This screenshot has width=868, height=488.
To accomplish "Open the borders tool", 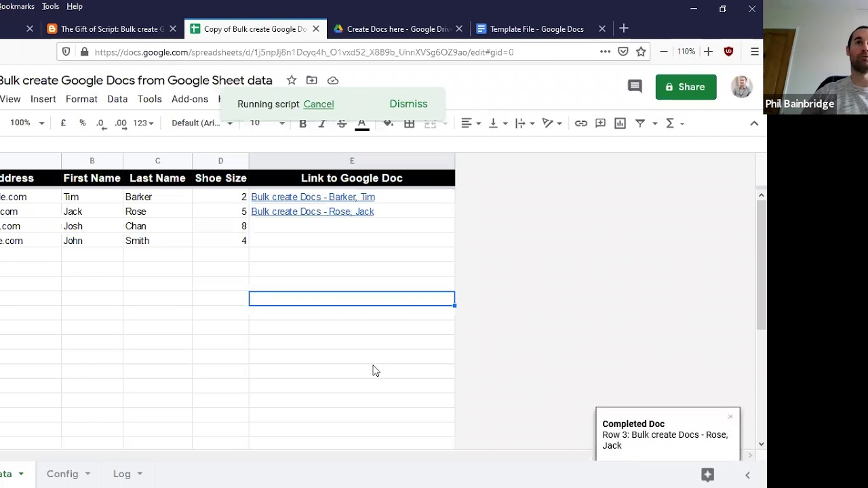I will point(409,123).
